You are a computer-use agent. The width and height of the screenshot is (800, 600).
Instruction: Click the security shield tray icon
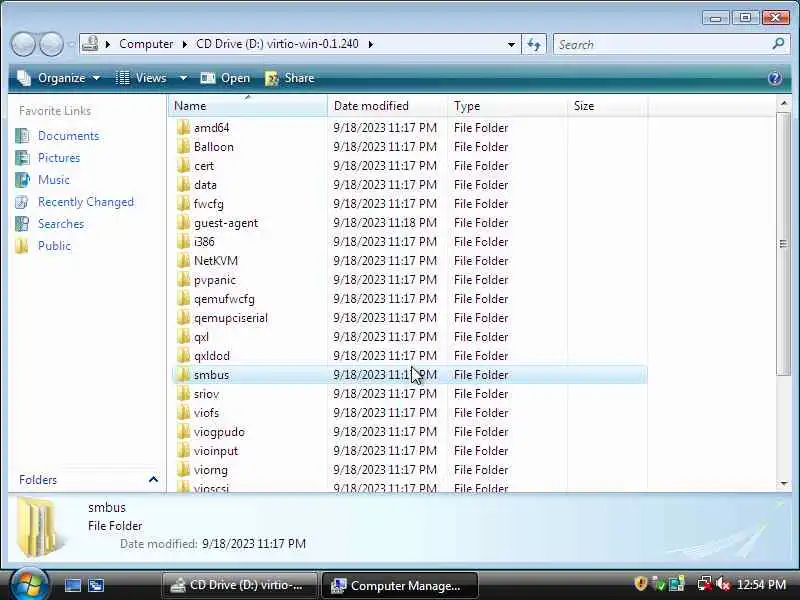click(x=640, y=584)
